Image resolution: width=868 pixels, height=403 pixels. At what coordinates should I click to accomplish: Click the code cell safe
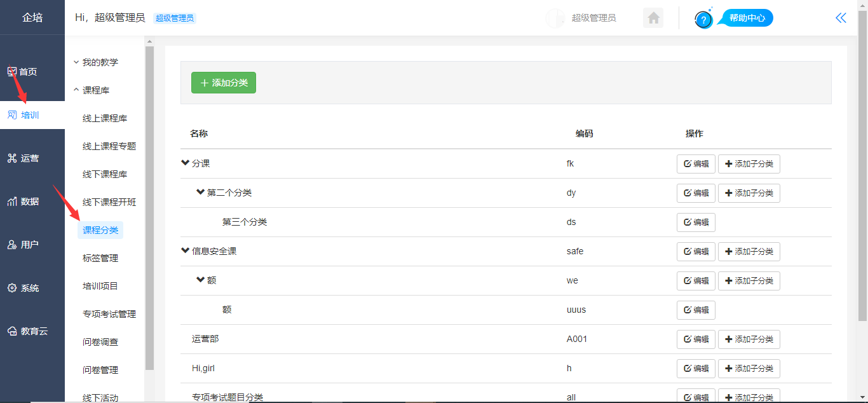pos(575,251)
